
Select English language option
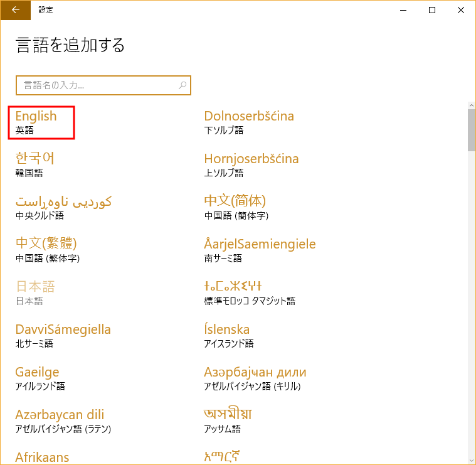tap(36, 122)
